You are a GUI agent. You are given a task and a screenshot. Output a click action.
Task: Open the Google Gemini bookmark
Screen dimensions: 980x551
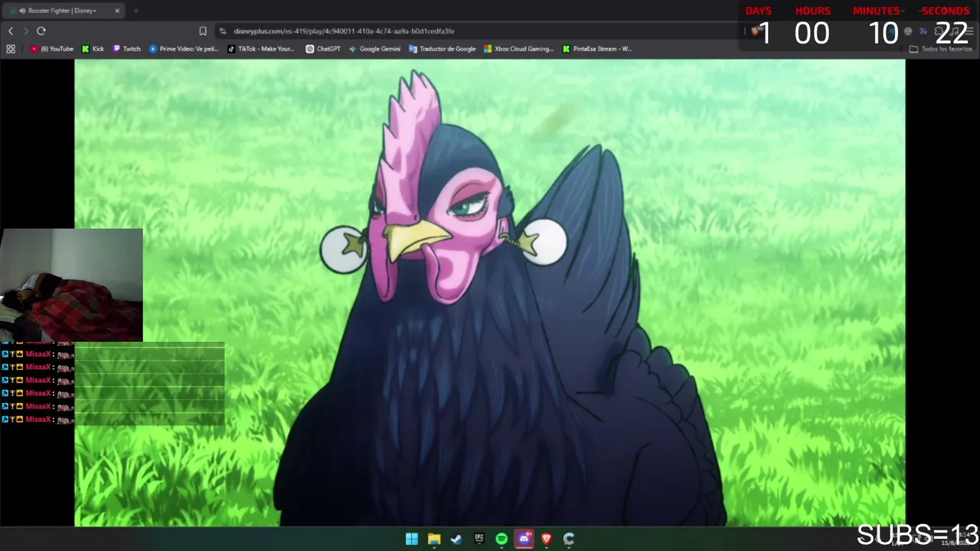374,49
